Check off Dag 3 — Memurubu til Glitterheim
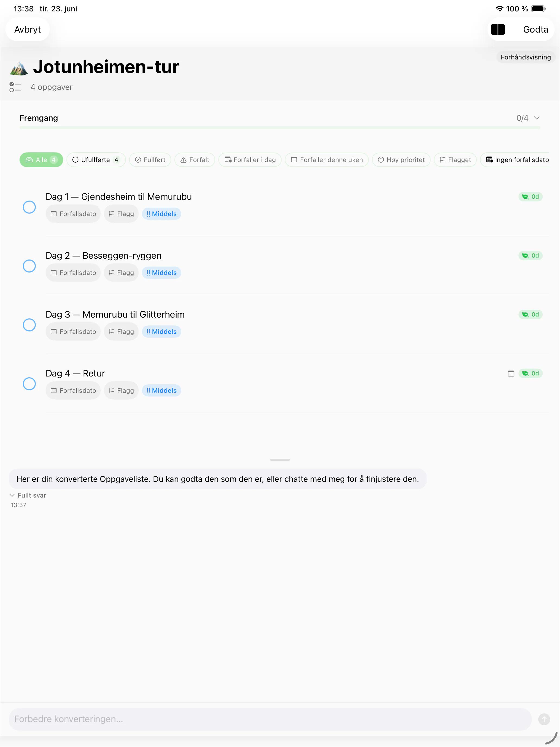The width and height of the screenshot is (560, 747). coord(29,325)
